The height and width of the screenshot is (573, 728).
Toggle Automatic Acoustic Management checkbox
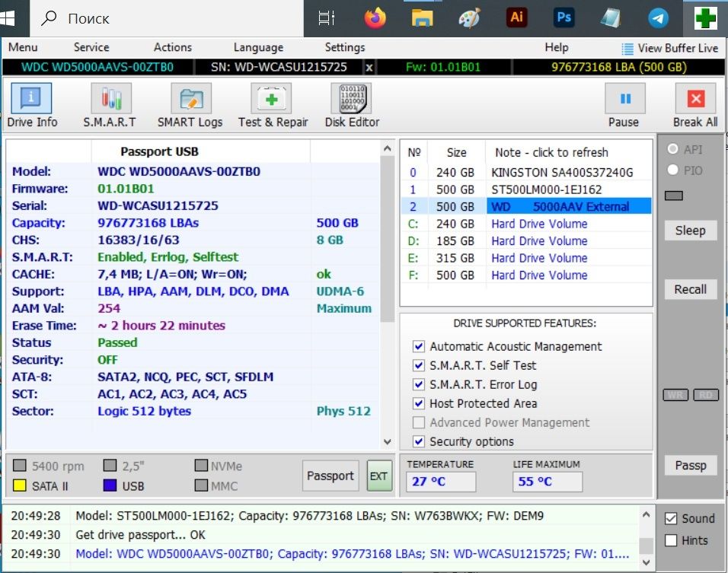click(x=418, y=346)
